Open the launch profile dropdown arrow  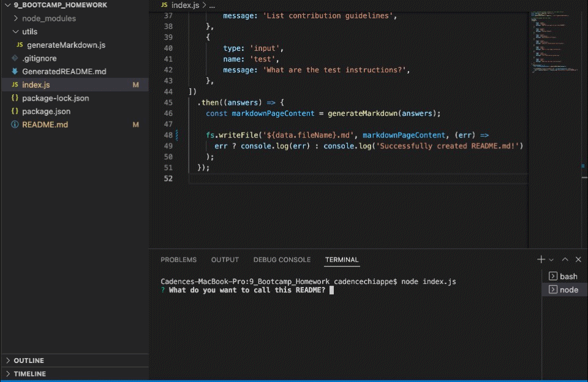click(551, 259)
